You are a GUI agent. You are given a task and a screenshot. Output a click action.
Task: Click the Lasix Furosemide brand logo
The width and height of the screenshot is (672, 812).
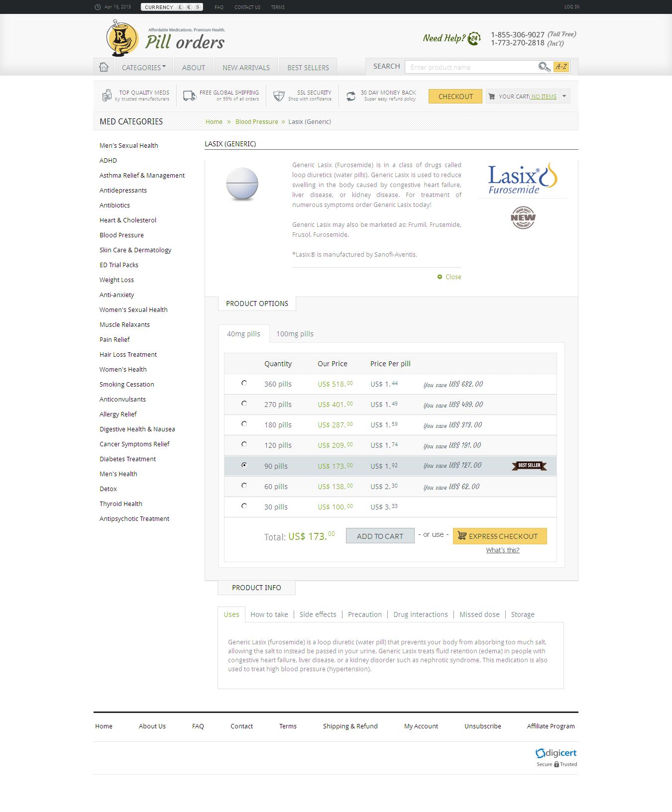point(523,178)
